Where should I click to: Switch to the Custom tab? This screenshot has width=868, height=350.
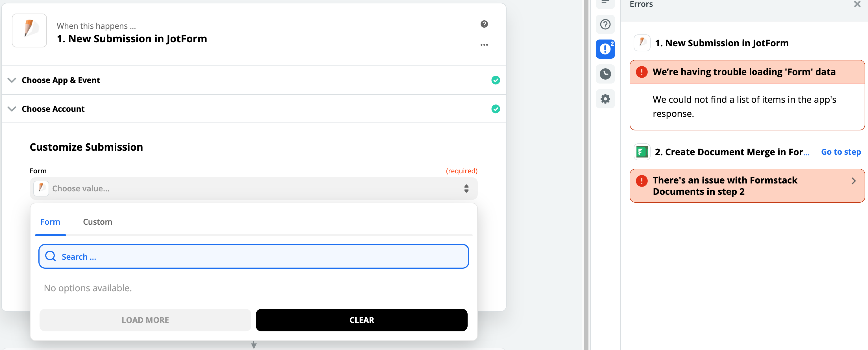(x=97, y=222)
